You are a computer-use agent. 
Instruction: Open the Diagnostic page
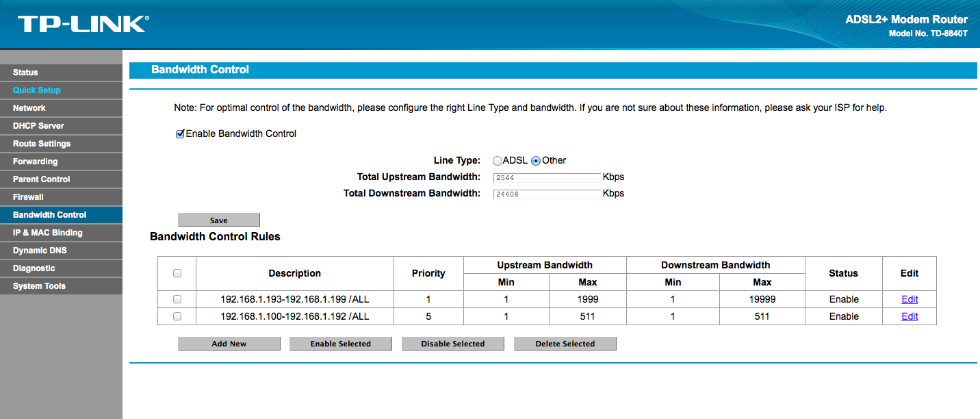(x=61, y=268)
